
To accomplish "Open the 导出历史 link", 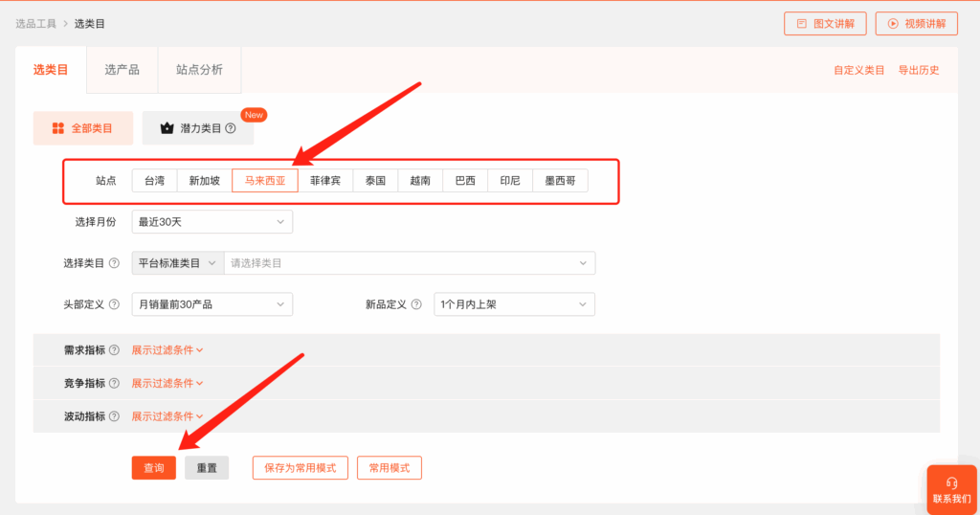I will 918,70.
